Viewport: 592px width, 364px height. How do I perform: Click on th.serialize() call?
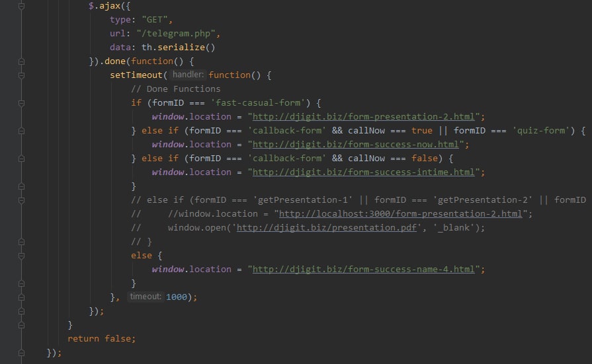point(178,48)
